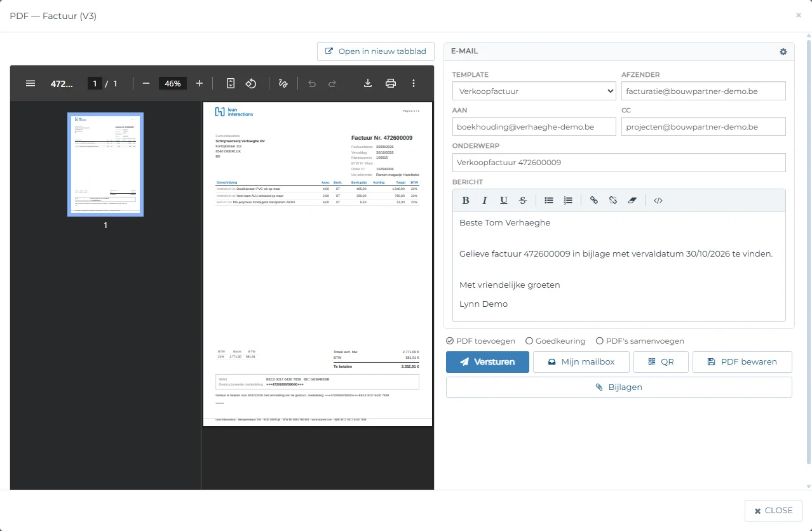Click the CLOSE button at bottom
Screen dimensions: 812x531
tap(773, 511)
